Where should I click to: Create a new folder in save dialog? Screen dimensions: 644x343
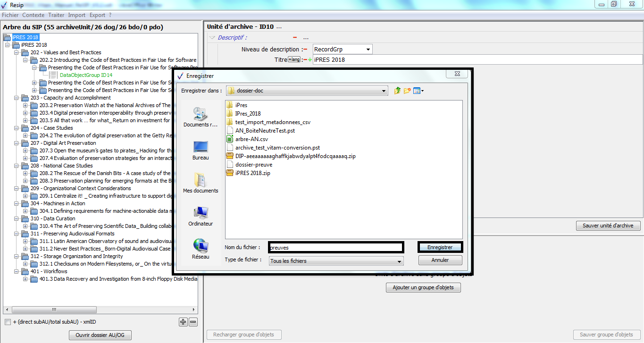407,91
